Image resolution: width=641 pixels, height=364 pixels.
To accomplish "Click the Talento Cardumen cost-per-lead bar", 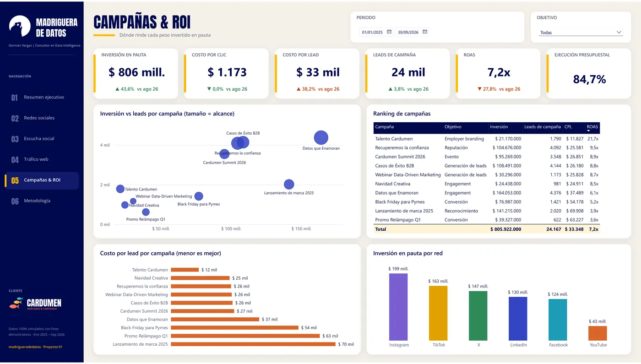I will (x=185, y=270).
